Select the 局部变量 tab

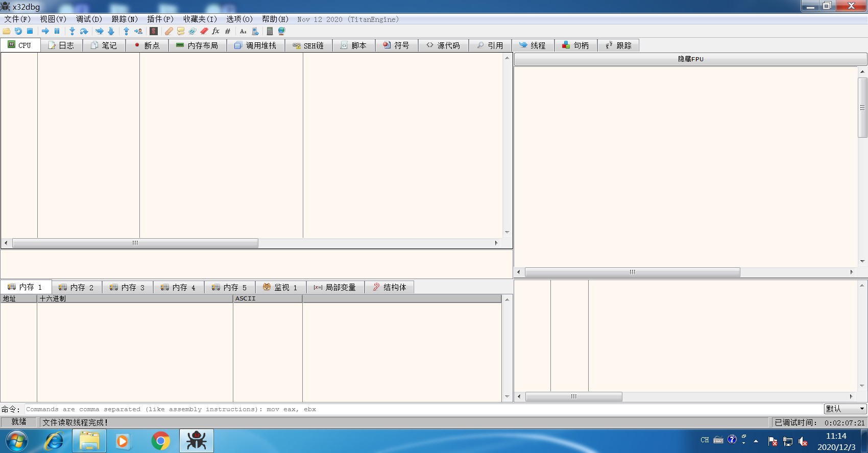coord(335,287)
